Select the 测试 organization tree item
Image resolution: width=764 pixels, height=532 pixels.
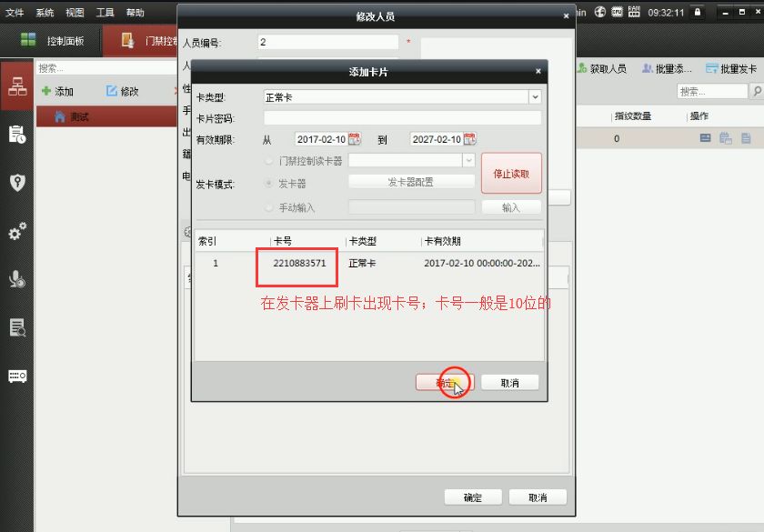80,116
